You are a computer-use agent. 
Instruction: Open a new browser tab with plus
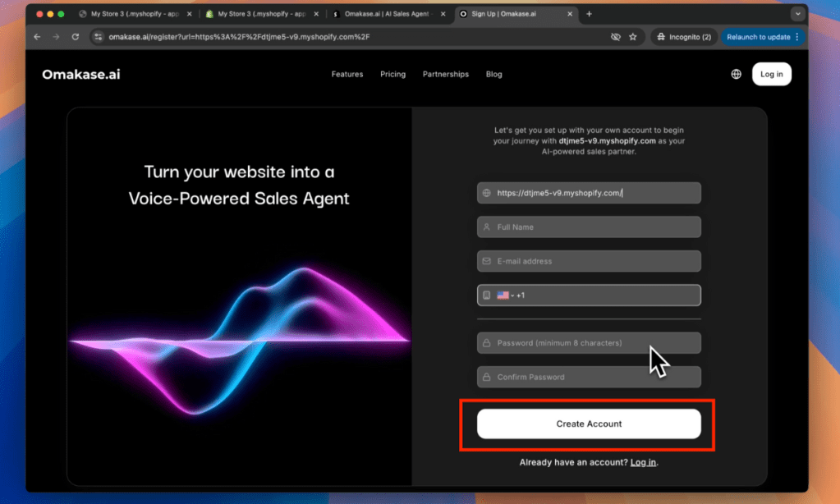(x=589, y=14)
